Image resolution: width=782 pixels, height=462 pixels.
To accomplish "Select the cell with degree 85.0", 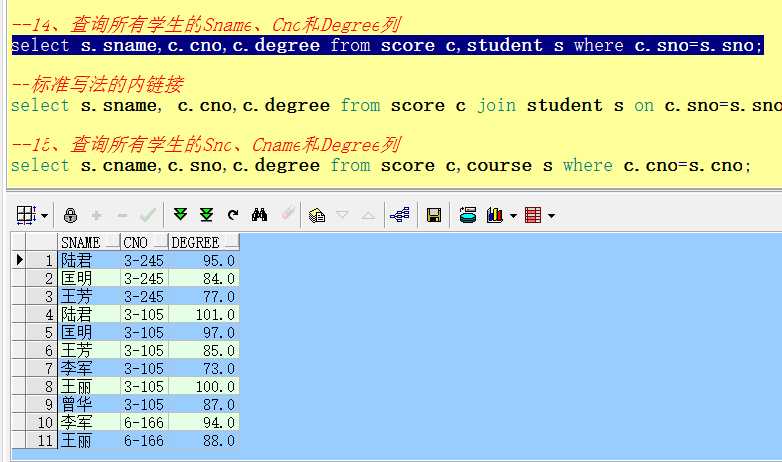I will [204, 350].
